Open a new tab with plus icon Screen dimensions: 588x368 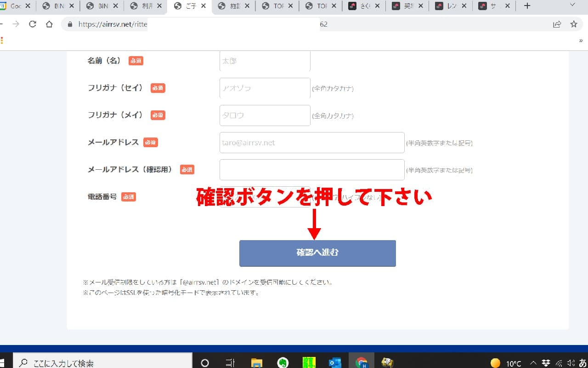point(527,6)
